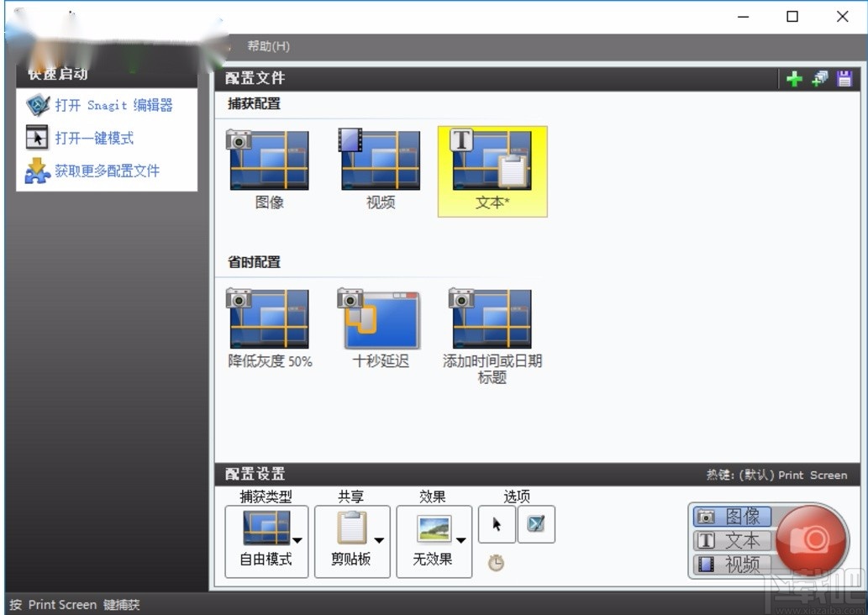Click the hotkey Print Screen text
Viewport: 868px width, 615px height.
click(x=776, y=475)
